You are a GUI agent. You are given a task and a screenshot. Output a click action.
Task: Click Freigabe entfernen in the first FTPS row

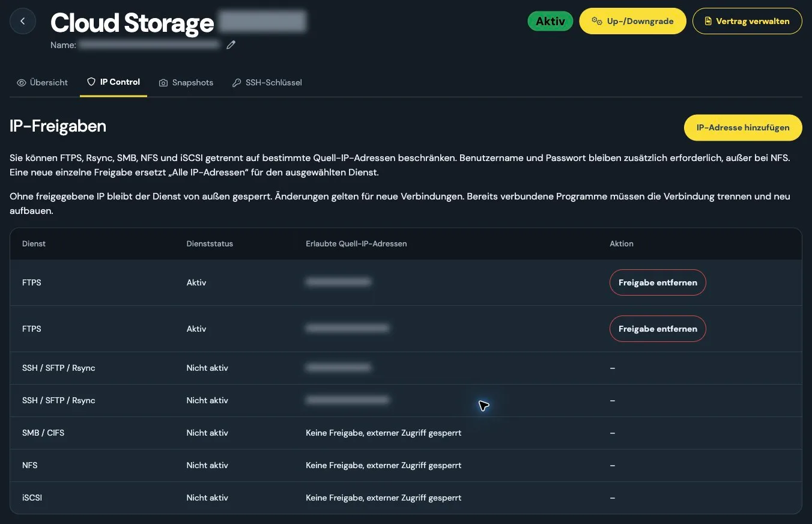click(x=658, y=282)
